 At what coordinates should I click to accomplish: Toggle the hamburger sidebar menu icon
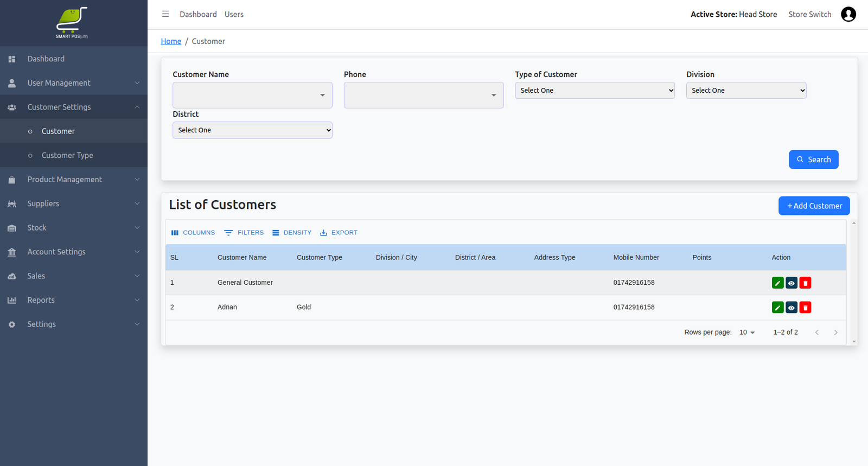(165, 14)
